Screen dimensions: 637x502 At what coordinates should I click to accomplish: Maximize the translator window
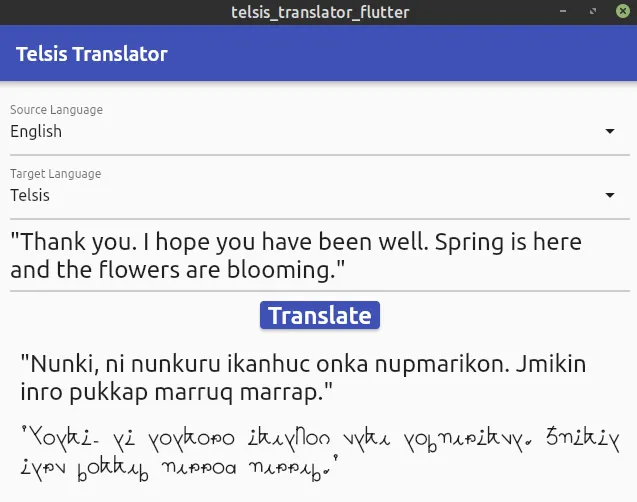593,11
